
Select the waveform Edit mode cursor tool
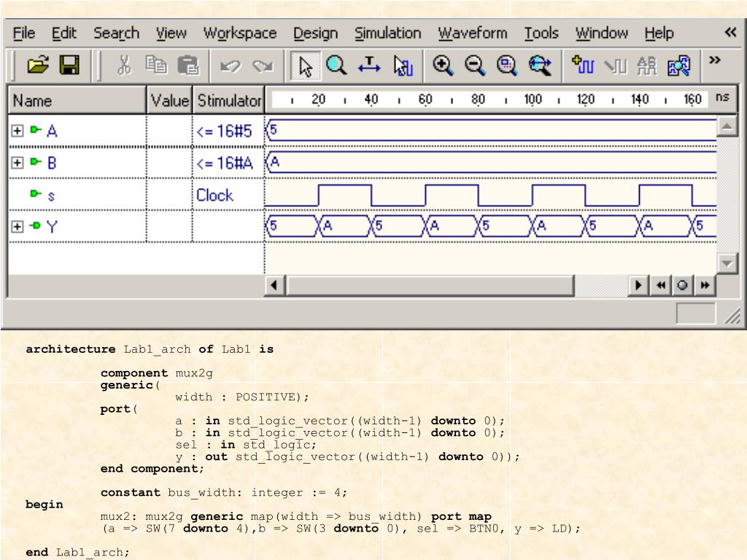click(x=403, y=65)
